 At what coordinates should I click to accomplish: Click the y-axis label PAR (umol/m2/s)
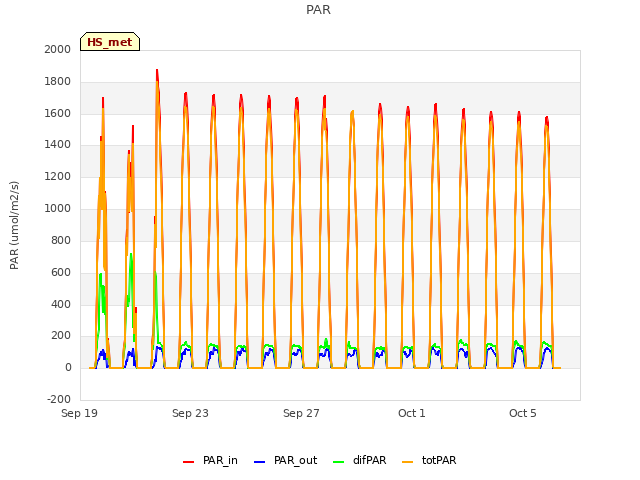[14, 225]
